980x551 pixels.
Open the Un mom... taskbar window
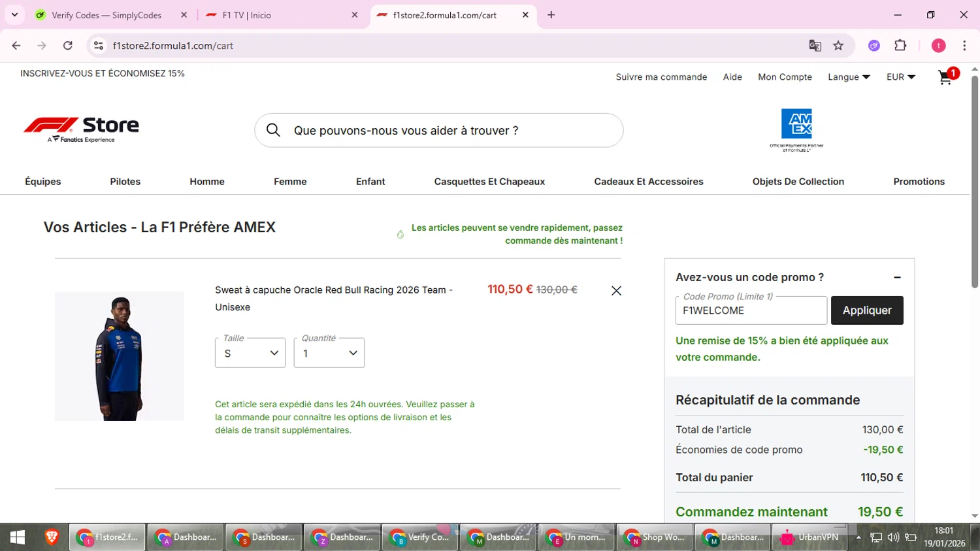pos(576,537)
